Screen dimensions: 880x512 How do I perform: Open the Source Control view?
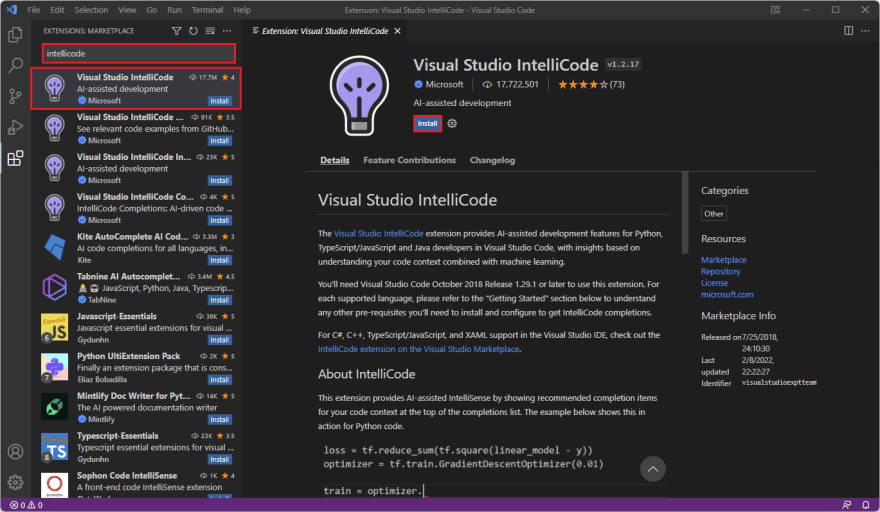15,96
